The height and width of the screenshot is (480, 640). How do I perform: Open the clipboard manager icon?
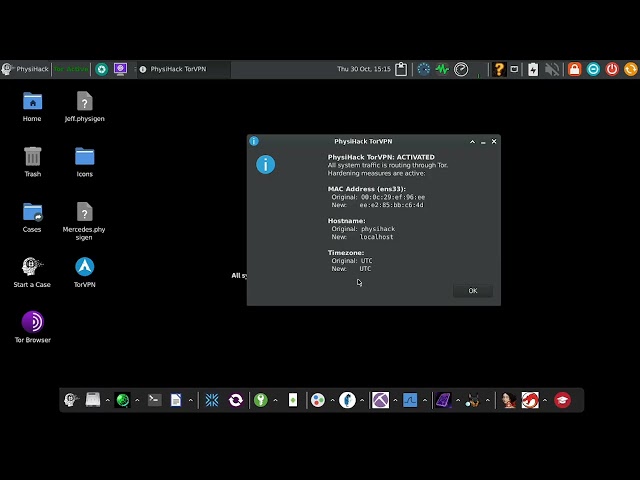point(401,69)
